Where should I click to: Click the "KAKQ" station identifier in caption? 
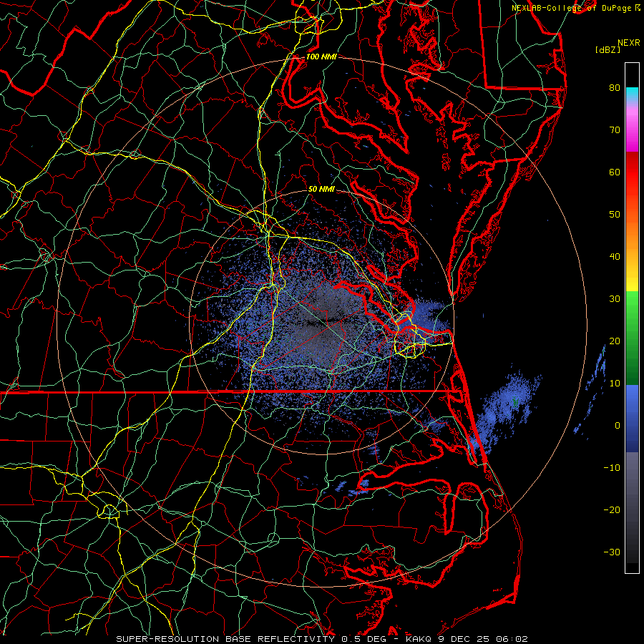click(x=419, y=639)
